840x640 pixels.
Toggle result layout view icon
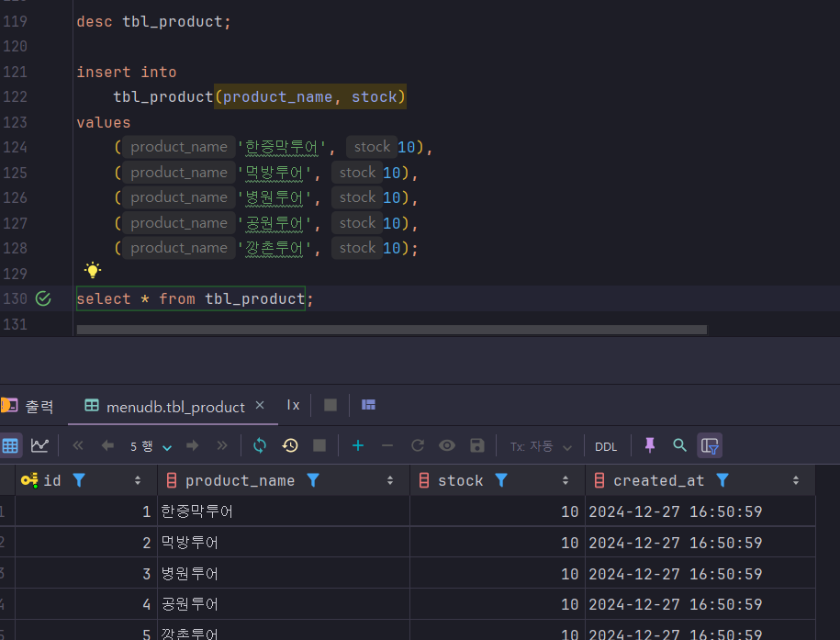368,405
